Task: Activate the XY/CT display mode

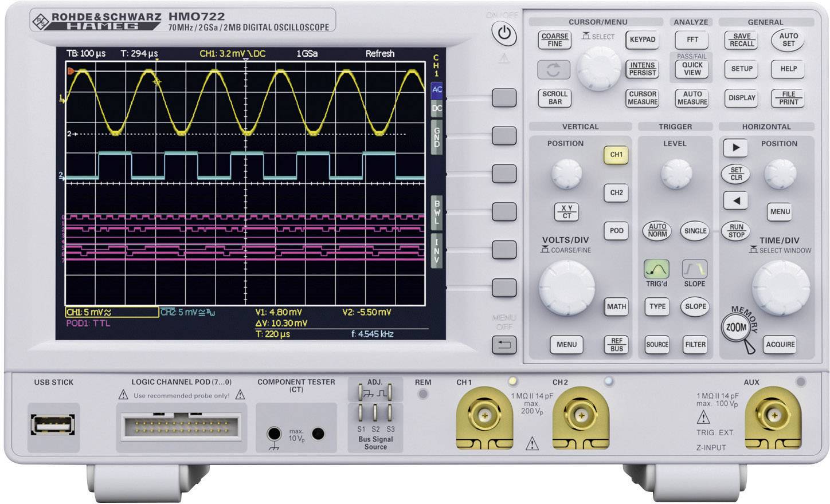Action: (x=566, y=211)
